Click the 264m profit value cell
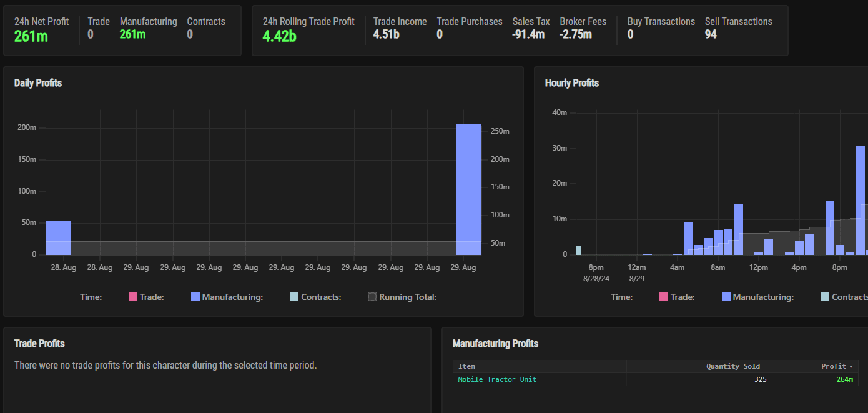 pos(844,379)
